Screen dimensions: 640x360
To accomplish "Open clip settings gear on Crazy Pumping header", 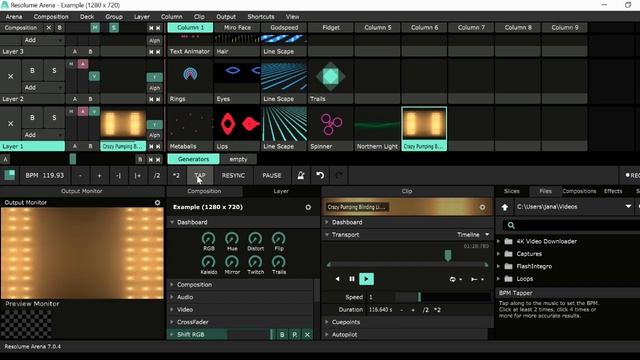I will tap(482, 207).
